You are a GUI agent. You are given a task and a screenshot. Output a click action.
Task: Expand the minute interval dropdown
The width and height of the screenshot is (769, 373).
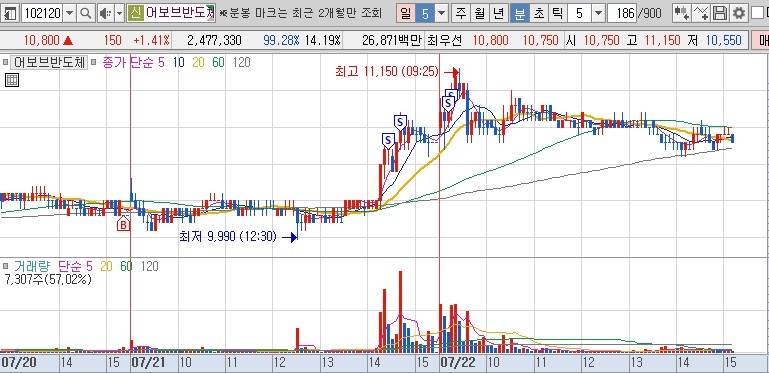click(598, 13)
